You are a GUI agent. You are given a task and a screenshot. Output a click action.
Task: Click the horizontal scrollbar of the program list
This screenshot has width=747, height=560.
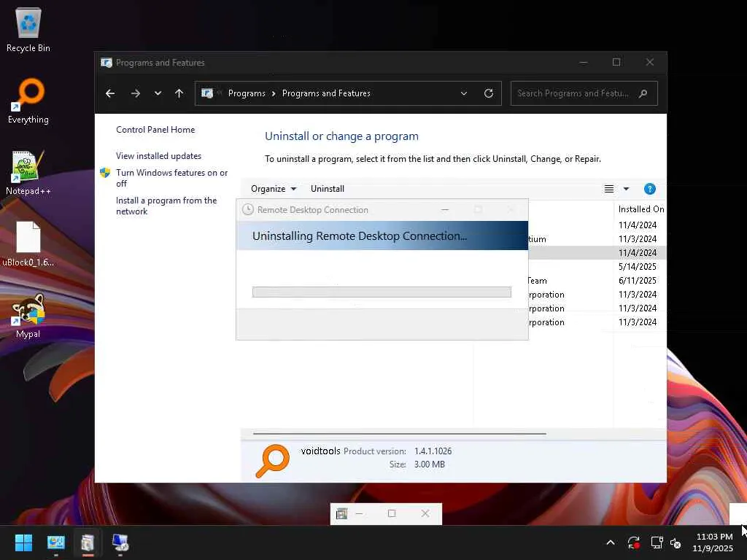399,434
